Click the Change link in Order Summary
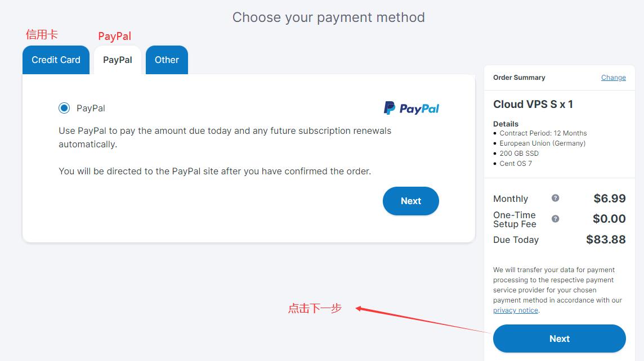The width and height of the screenshot is (644, 361). coord(613,78)
